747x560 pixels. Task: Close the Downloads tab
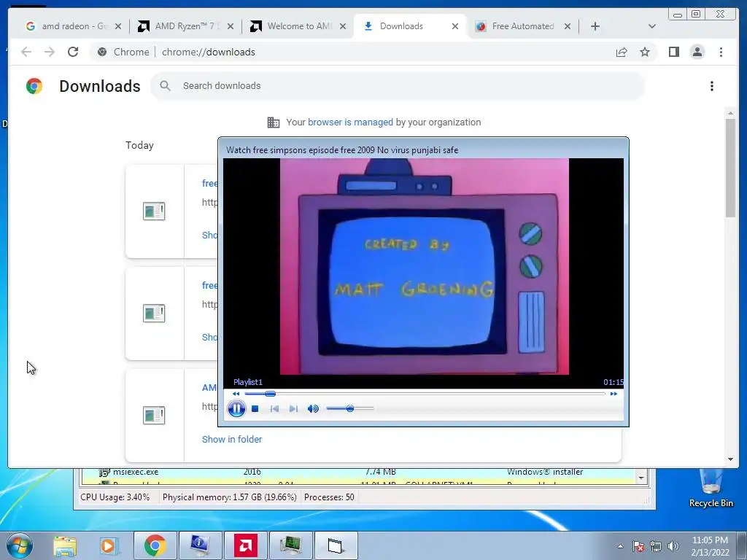pos(455,26)
